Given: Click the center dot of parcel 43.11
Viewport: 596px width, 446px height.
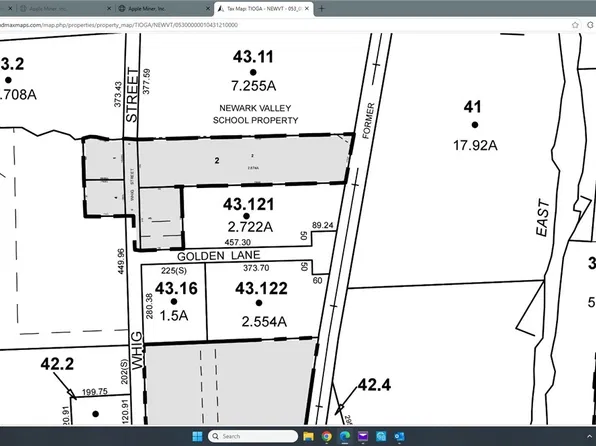Looking at the screenshot, I should tap(253, 72).
